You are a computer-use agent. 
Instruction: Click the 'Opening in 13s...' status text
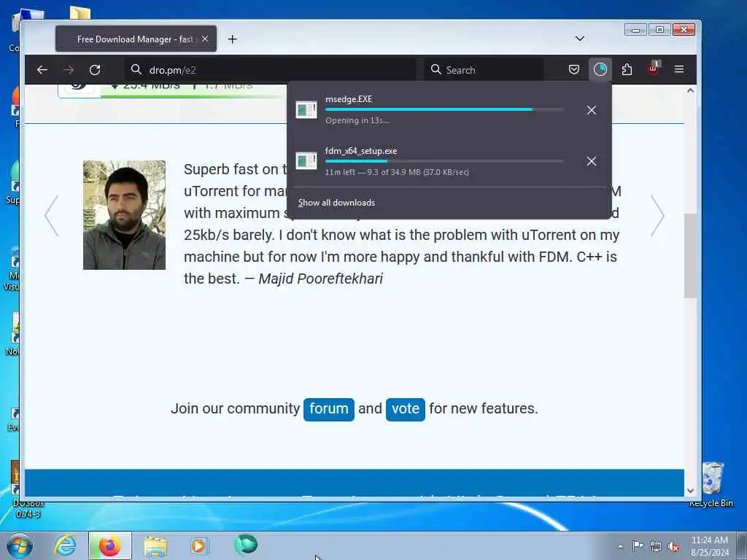click(x=357, y=120)
